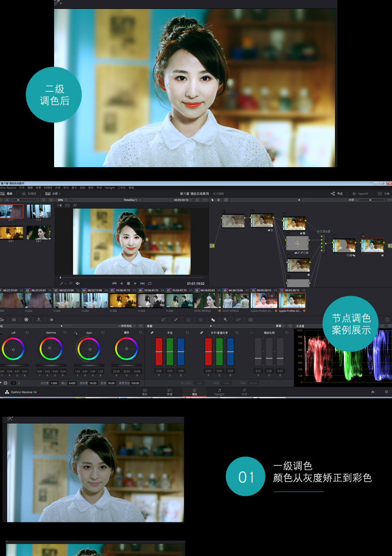This screenshot has width=392, height=556.
Task: Click the viewer fullscreen expand icon
Action: tap(197, 200)
